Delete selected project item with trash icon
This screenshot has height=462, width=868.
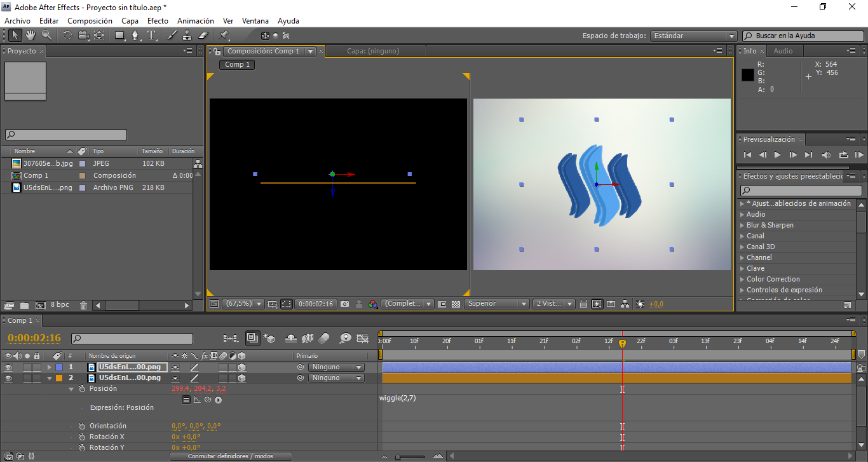click(x=83, y=305)
